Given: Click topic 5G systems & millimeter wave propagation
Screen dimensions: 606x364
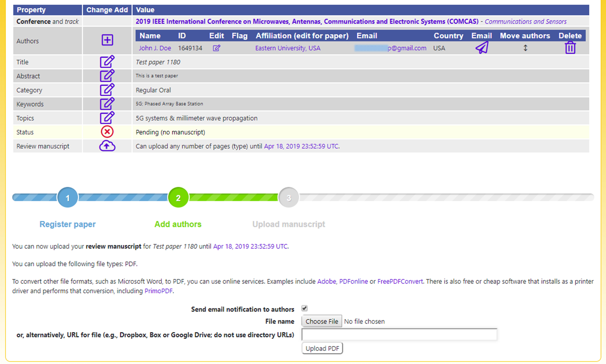Looking at the screenshot, I should click(197, 118).
